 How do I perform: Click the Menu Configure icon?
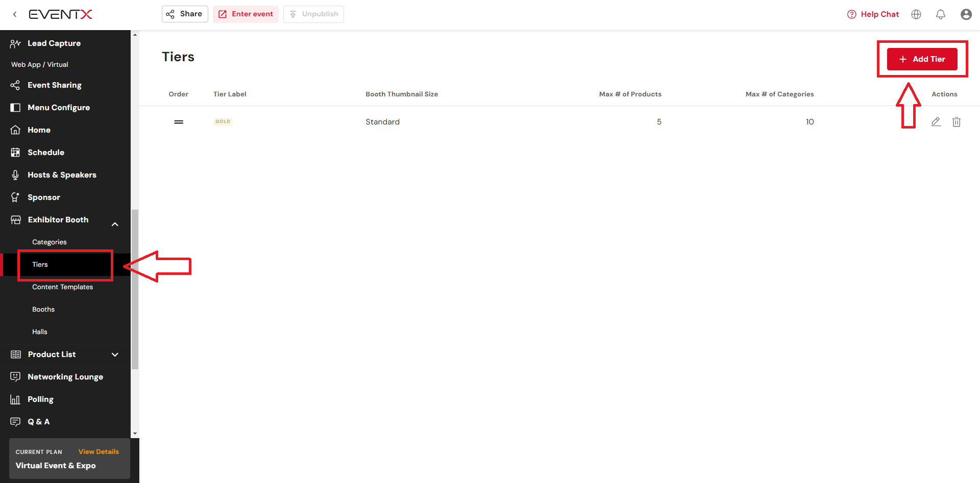(15, 108)
